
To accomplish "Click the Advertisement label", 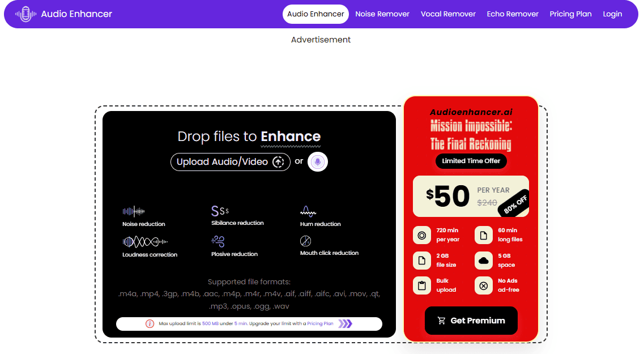I will pyautogui.click(x=321, y=40).
